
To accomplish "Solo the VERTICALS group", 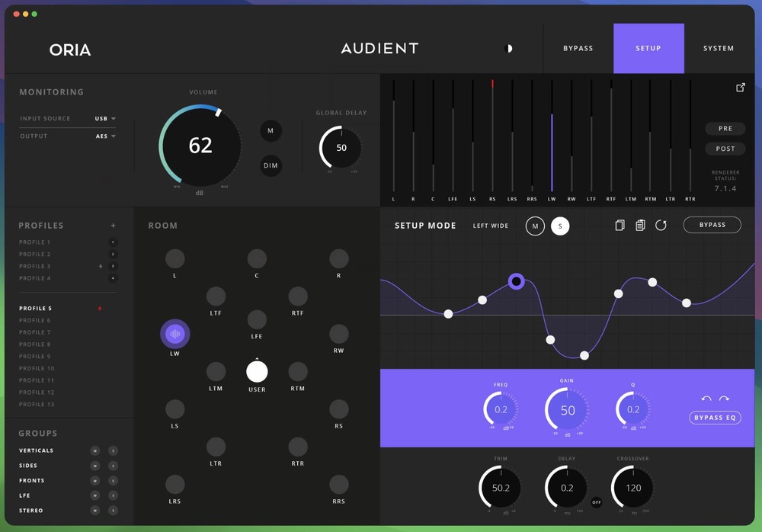I will tap(113, 450).
